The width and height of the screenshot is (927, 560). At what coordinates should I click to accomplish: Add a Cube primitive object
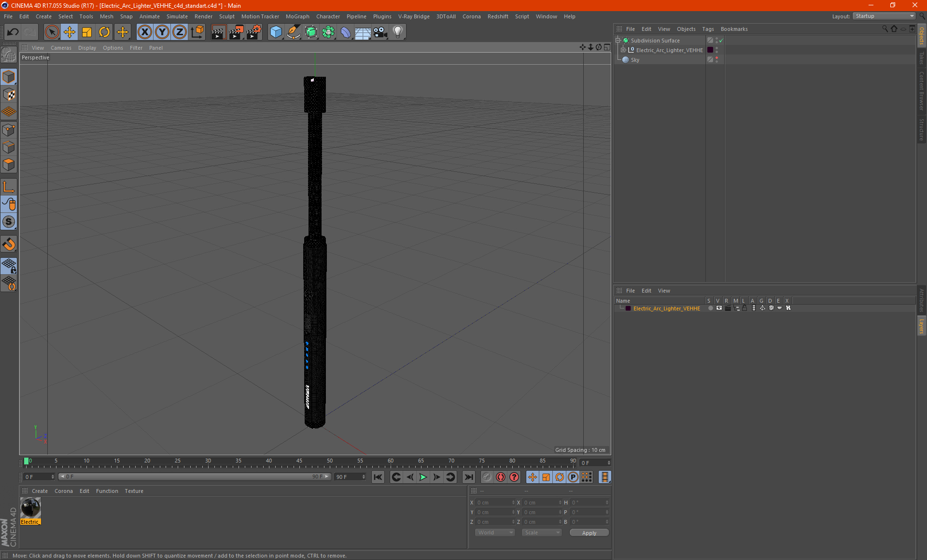[276, 32]
